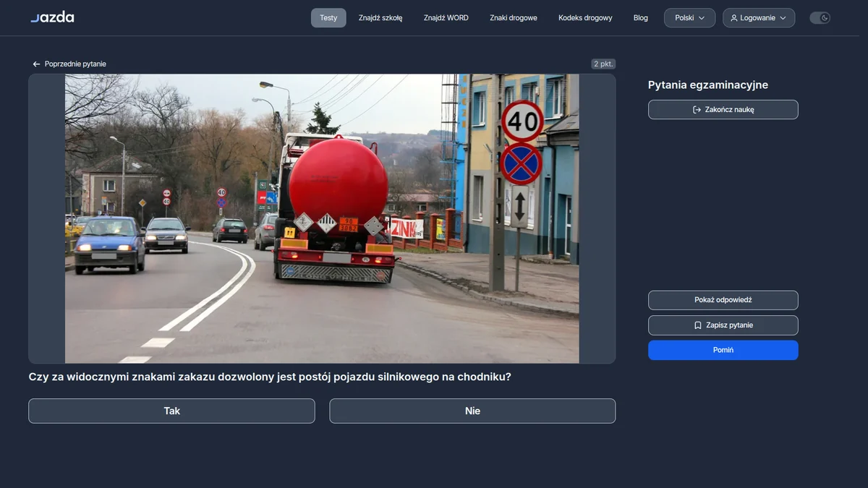Expand the Polski language dropdown
Image resolution: width=868 pixels, height=488 pixels.
point(689,18)
